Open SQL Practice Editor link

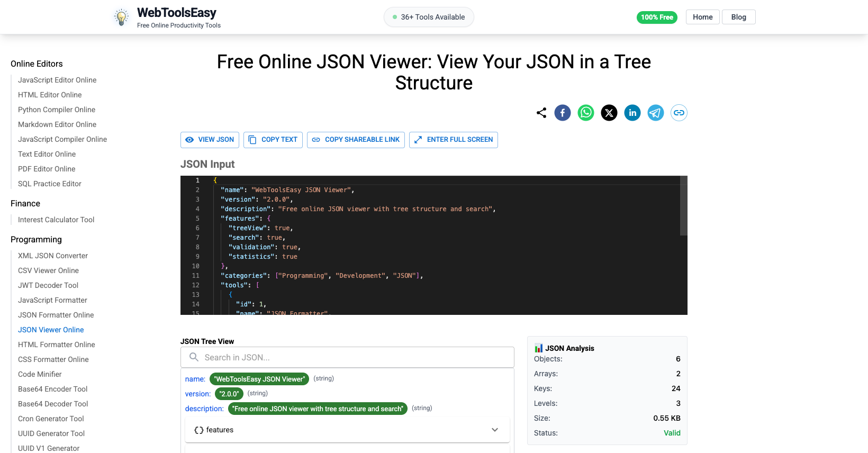[50, 184]
